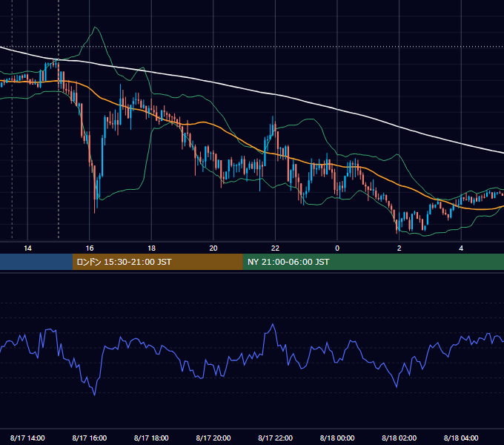Click hour label 2 on upper axis

[x=399, y=248]
